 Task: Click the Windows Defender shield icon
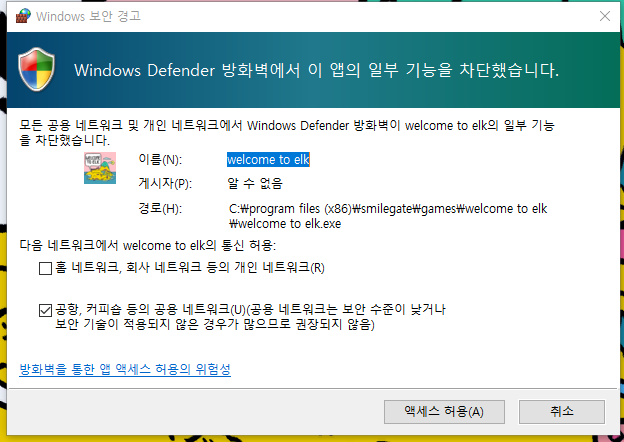click(41, 70)
